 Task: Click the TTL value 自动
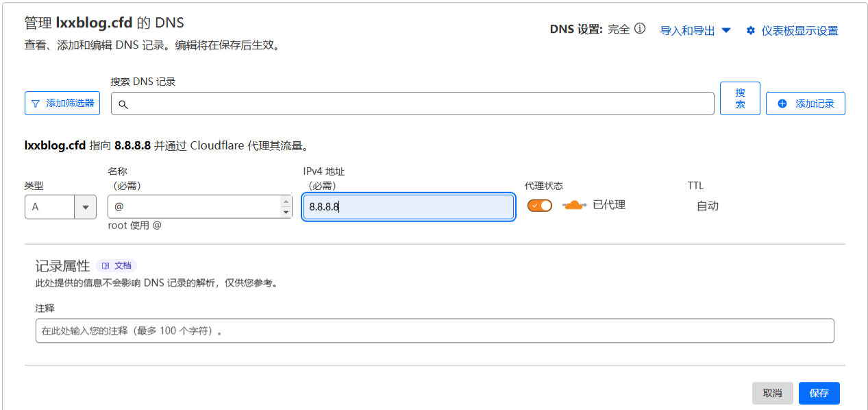click(x=708, y=206)
